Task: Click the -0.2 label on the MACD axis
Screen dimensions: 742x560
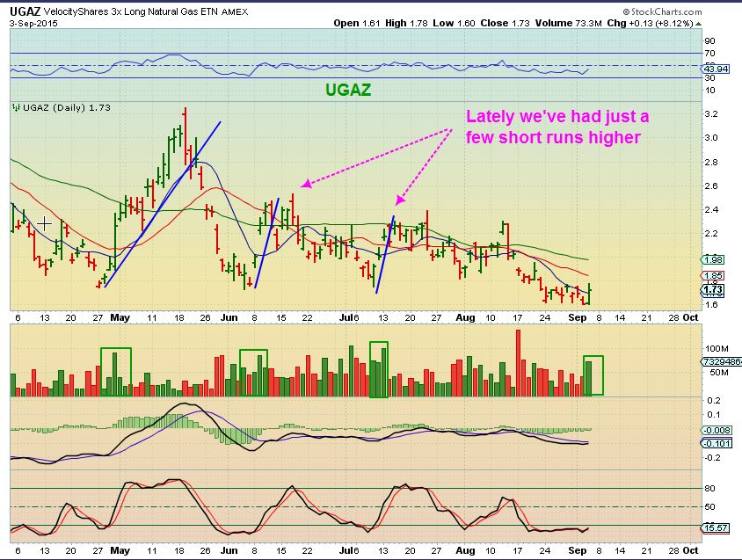Action: point(712,458)
